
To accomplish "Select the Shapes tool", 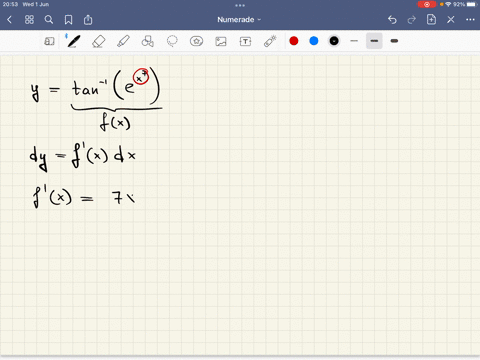I will [x=148, y=41].
